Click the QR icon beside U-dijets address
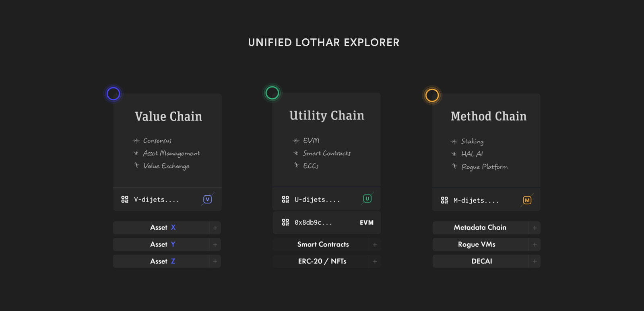Image resolution: width=644 pixels, height=311 pixels. (285, 199)
